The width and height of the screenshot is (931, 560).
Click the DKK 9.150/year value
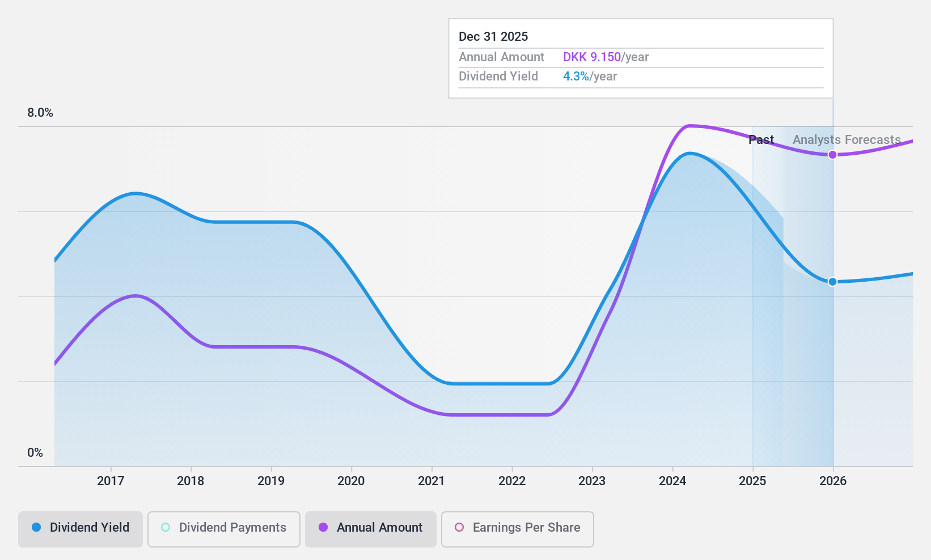pos(606,57)
